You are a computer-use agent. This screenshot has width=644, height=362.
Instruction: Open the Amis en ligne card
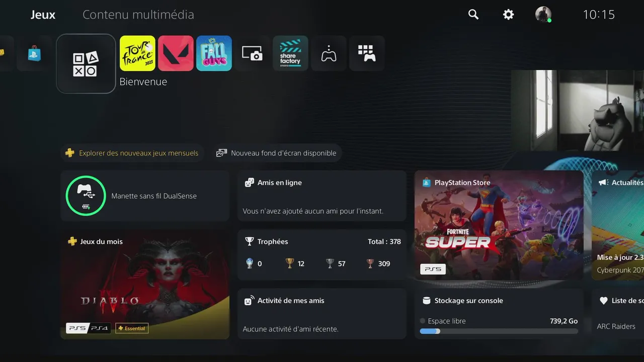pos(322,196)
